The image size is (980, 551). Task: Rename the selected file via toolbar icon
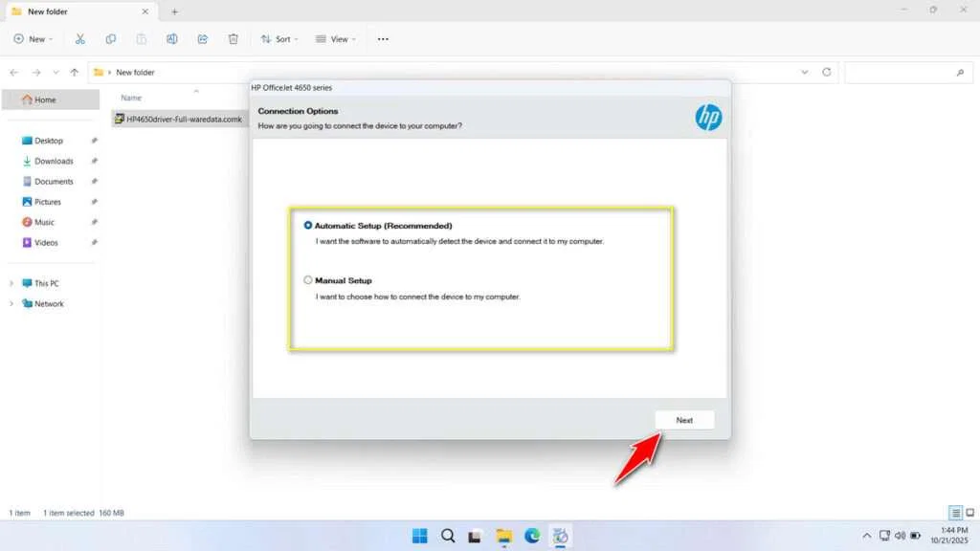click(172, 38)
